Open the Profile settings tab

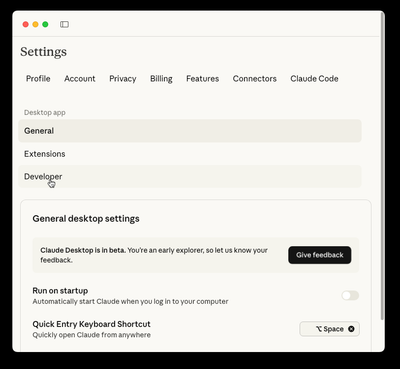click(38, 79)
